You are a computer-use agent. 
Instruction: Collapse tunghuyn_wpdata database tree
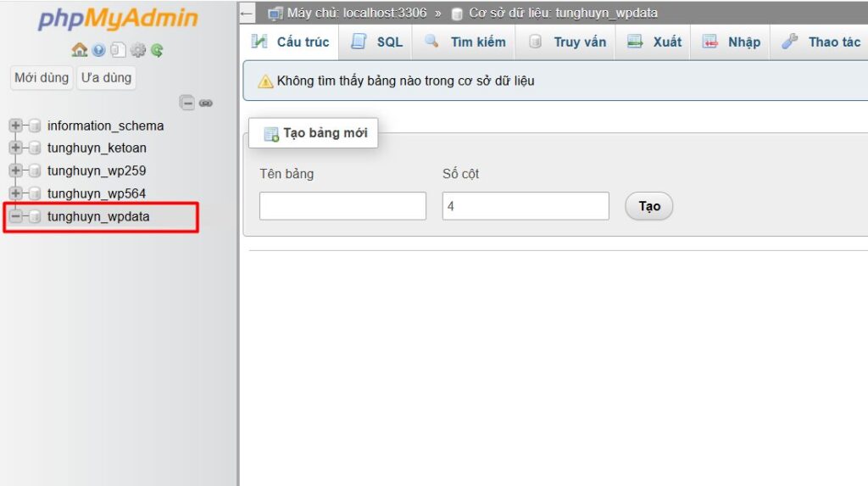(x=15, y=216)
